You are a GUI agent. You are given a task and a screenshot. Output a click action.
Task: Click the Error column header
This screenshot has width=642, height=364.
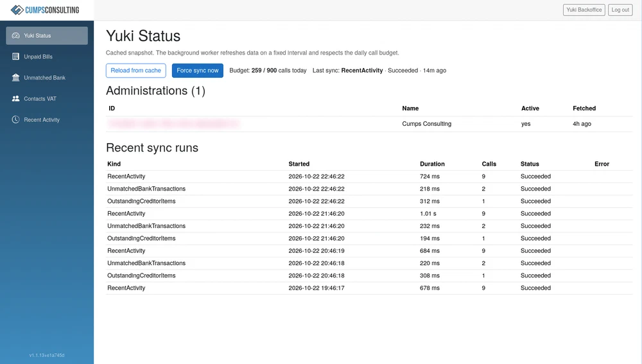point(602,164)
